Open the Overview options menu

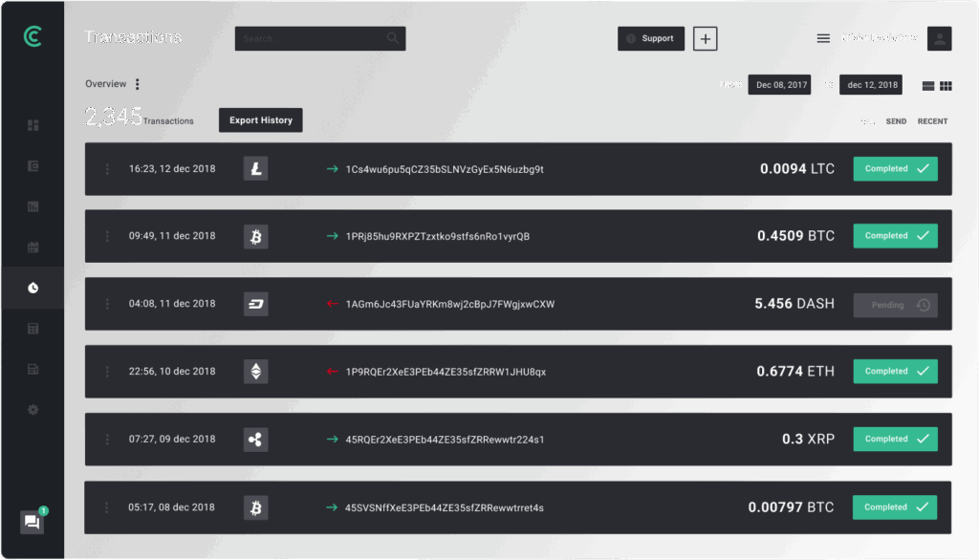[138, 84]
